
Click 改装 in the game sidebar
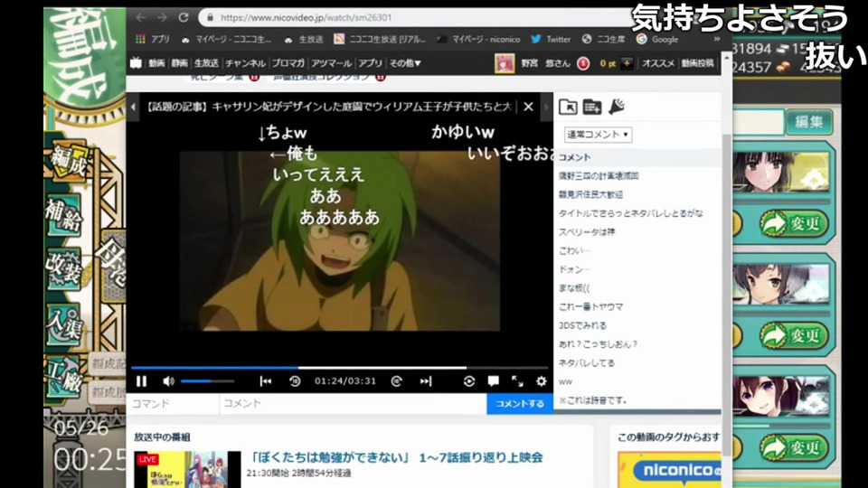(x=63, y=269)
